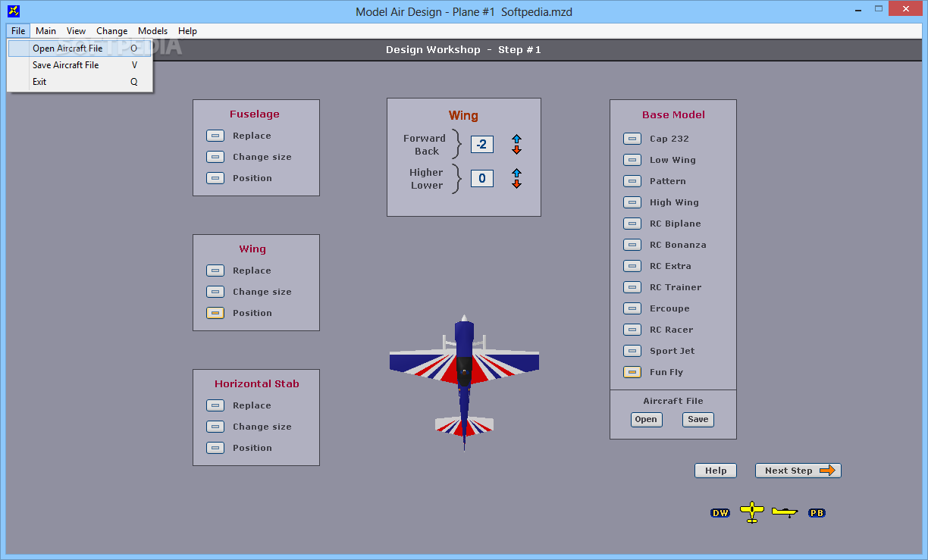Select Wing Position option
This screenshot has width=928, height=560.
[215, 313]
